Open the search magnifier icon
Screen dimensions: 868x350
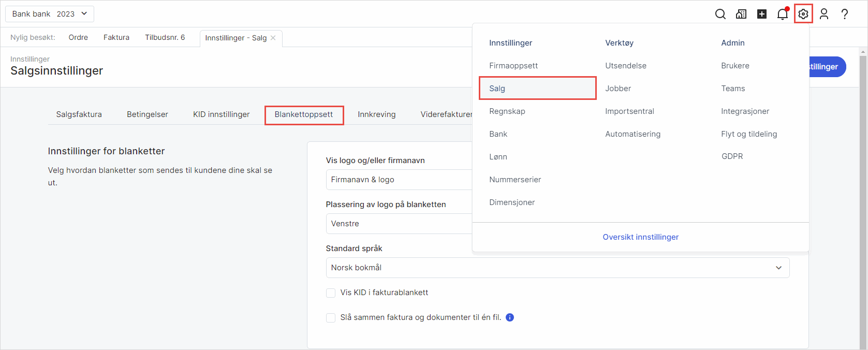tap(720, 14)
